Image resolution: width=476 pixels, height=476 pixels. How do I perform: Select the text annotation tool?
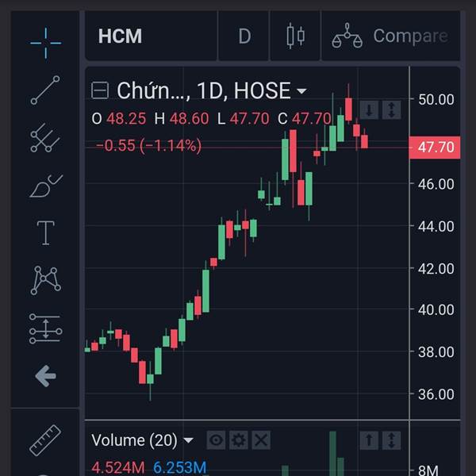pyautogui.click(x=45, y=232)
